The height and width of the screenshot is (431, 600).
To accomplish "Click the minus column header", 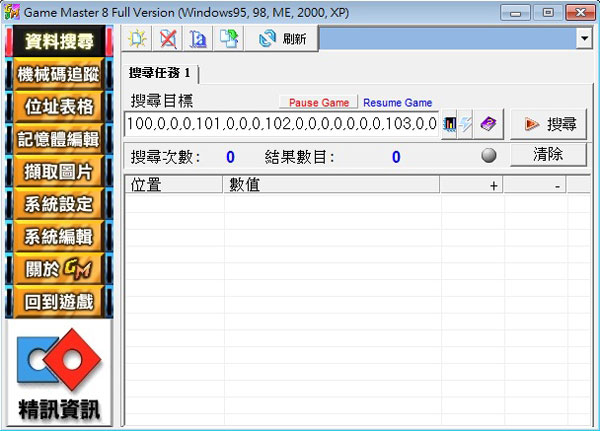I will click(535, 185).
